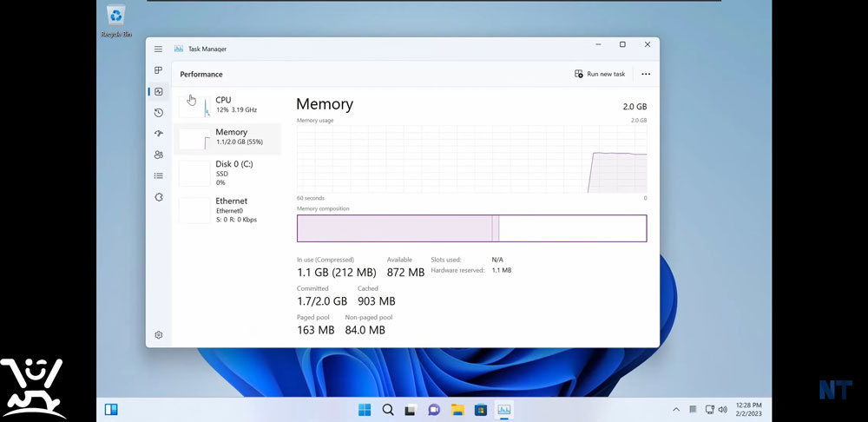Click the volume speaker tray icon
868x422 pixels.
click(722, 410)
